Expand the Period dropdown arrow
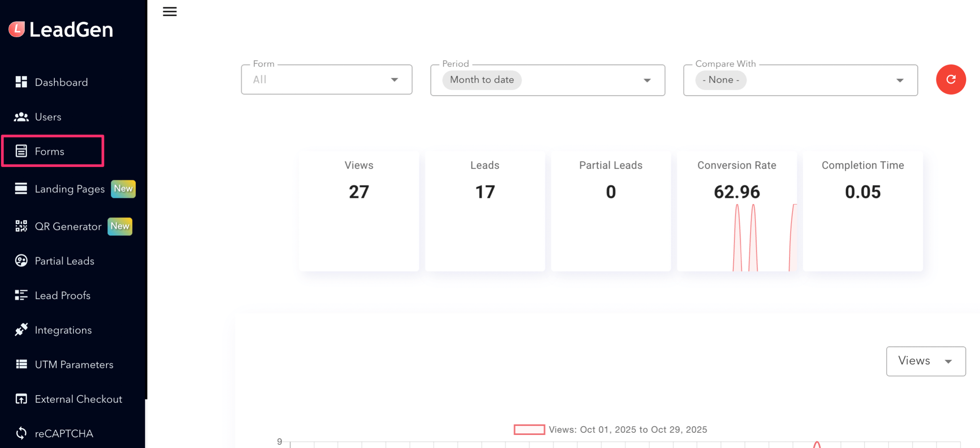Image resolution: width=980 pixels, height=448 pixels. coord(647,80)
